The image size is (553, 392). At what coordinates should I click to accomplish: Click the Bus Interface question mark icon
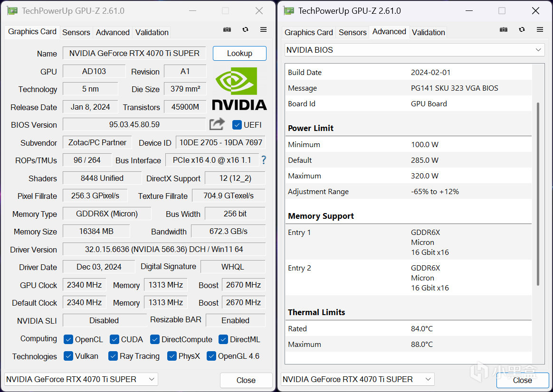[264, 160]
